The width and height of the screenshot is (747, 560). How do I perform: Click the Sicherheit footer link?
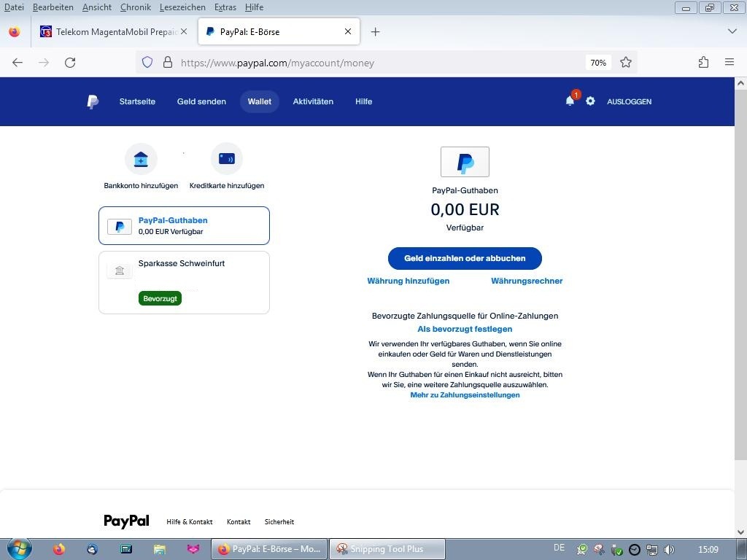coord(279,522)
